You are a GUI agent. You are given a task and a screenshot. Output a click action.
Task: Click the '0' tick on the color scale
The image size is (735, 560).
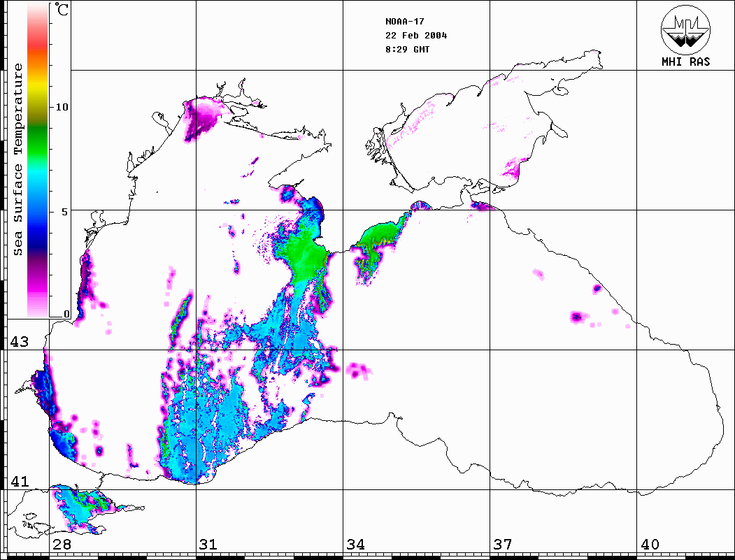click(66, 314)
